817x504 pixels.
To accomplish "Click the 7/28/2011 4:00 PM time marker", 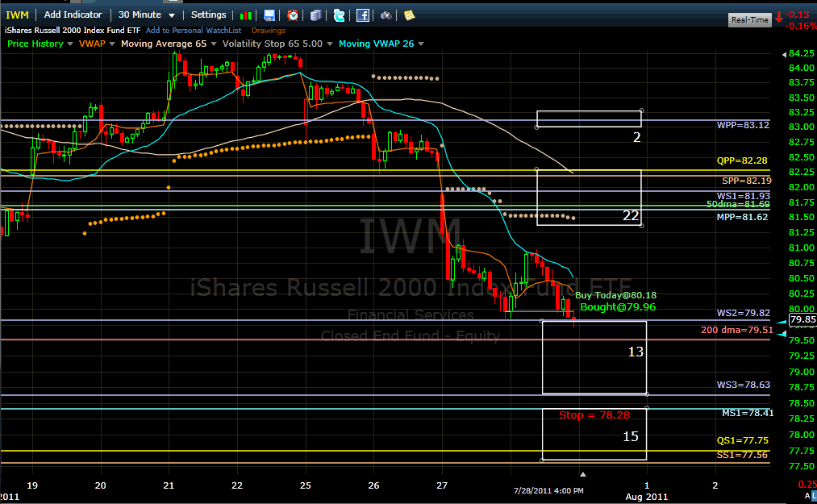I will tap(548, 490).
